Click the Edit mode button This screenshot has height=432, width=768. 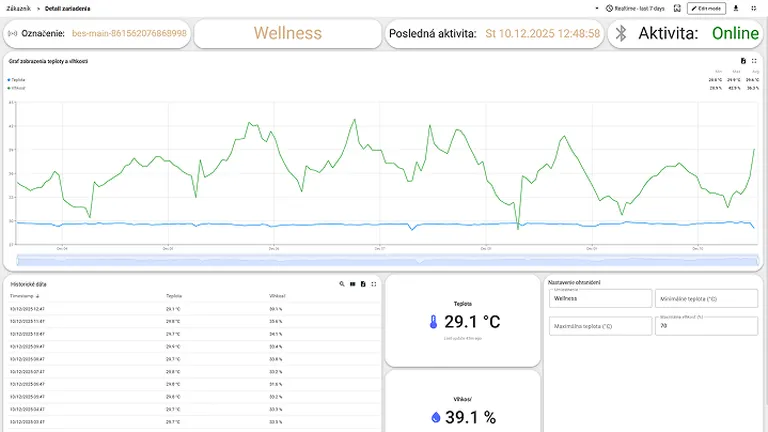pos(706,8)
